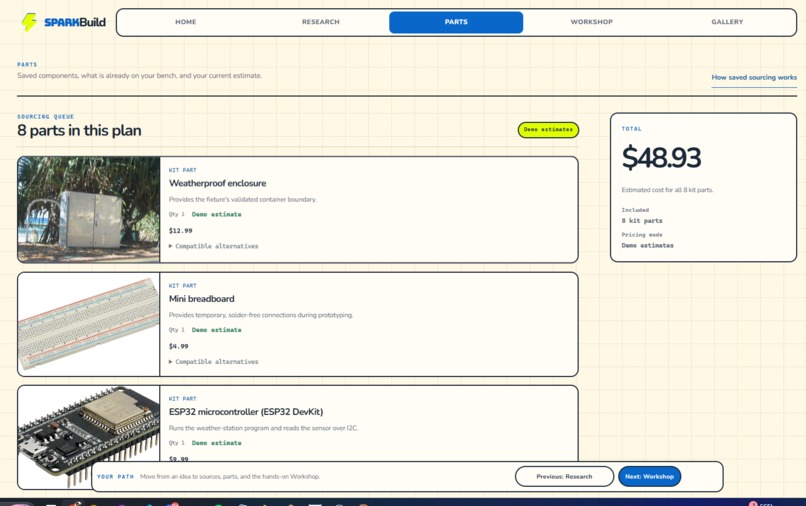Click the SparkBuild lightning bolt logo icon
Image resolution: width=806 pixels, height=506 pixels.
tap(29, 22)
